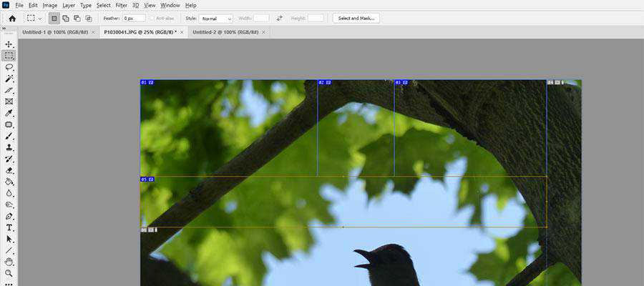Toggle Intersect with selection mode
Image resolution: width=644 pixels, height=286 pixels.
pos(89,18)
